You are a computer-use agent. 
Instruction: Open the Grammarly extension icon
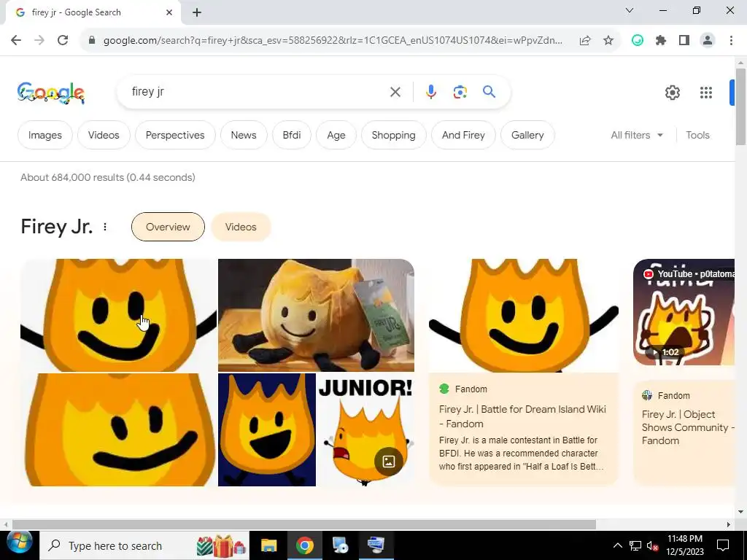click(638, 41)
